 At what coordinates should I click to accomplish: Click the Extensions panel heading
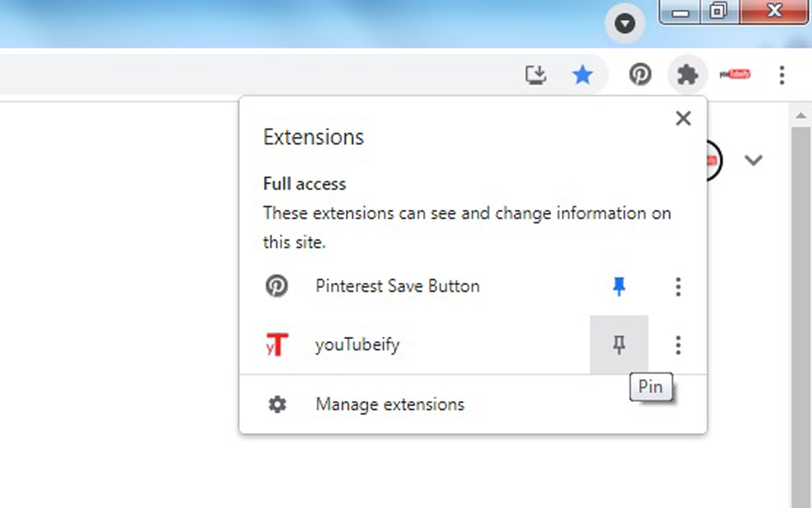[x=313, y=137]
